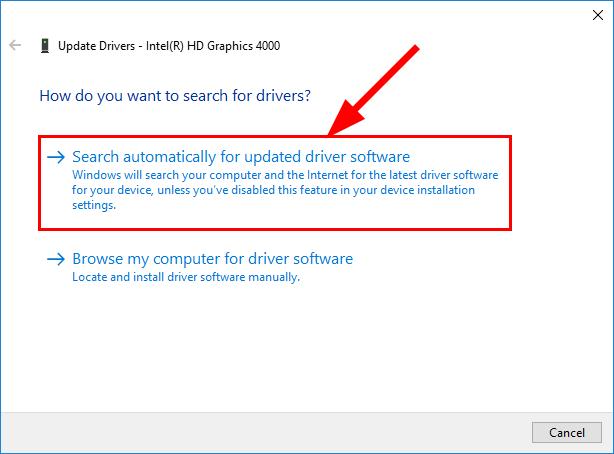
Task: Click the graphics device icon beside Update Drivers
Action: pyautogui.click(x=45, y=45)
